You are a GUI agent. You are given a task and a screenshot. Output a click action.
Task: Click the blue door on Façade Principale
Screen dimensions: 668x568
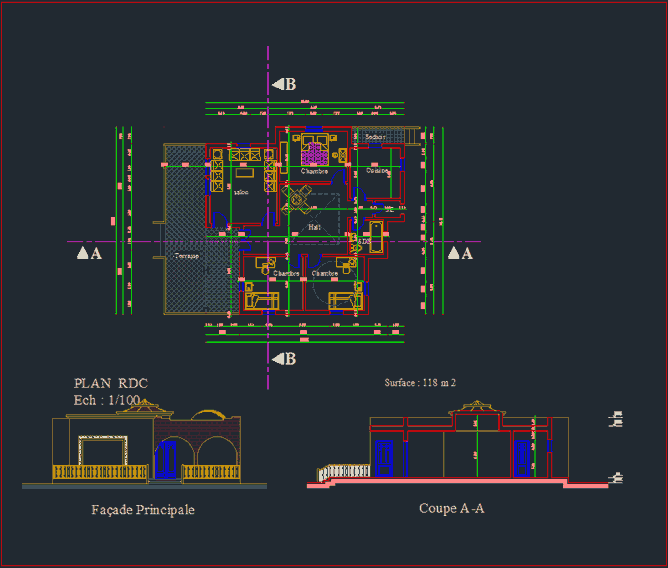tap(167, 458)
